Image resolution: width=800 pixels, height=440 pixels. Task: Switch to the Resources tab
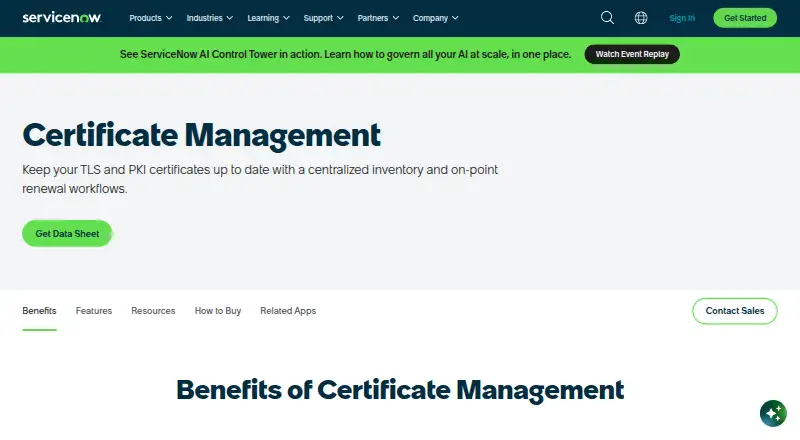(x=153, y=311)
